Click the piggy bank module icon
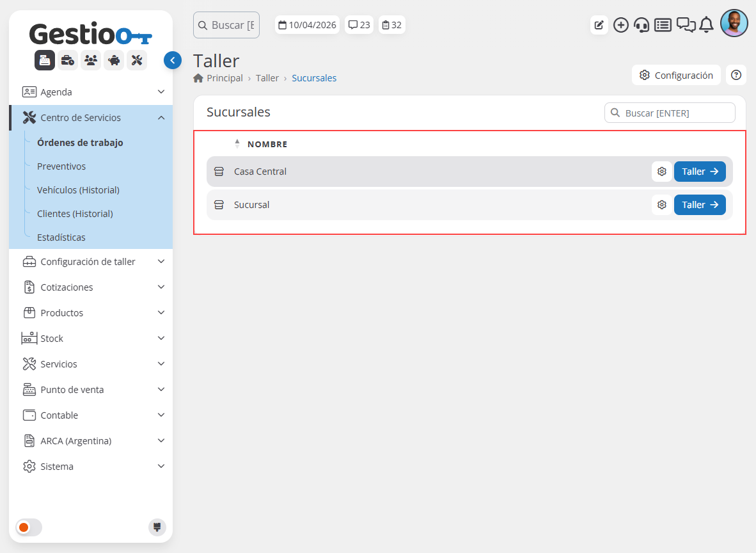This screenshot has width=756, height=553. pos(114,60)
